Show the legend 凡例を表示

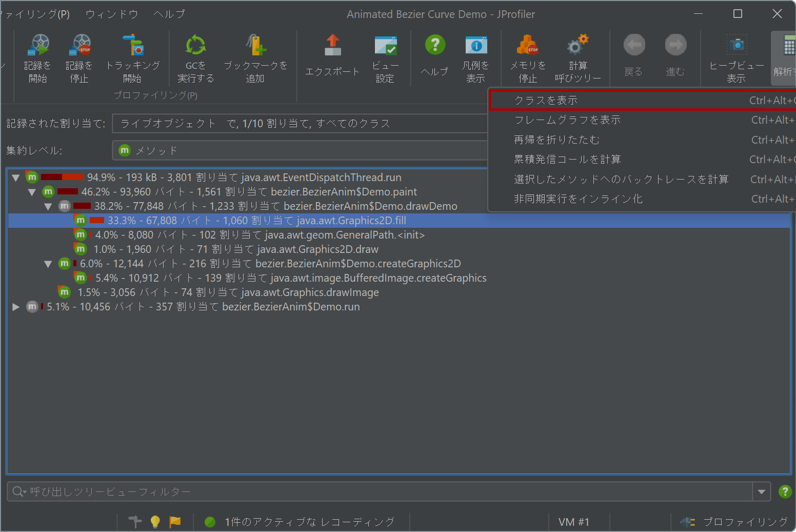476,58
